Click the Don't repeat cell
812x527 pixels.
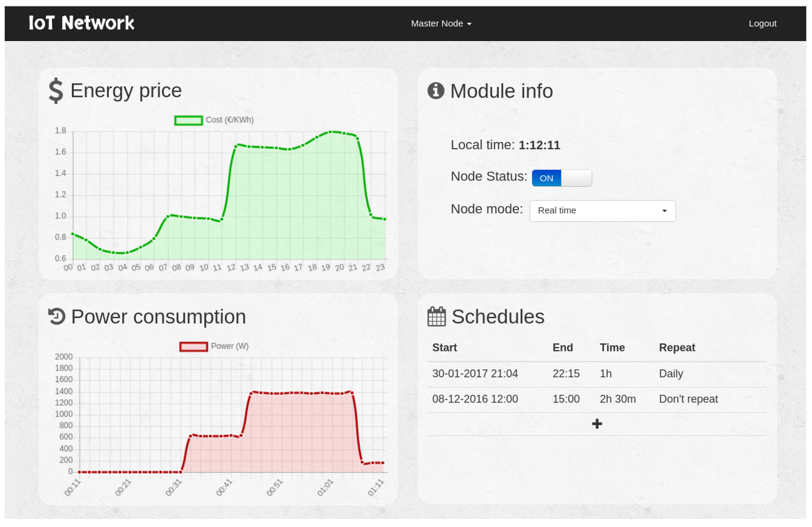(x=688, y=399)
